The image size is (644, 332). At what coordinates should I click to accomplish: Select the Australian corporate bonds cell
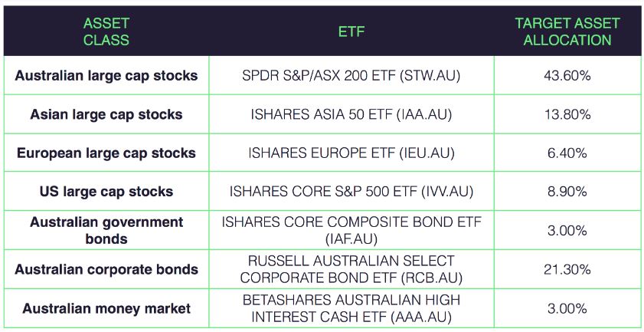click(106, 269)
